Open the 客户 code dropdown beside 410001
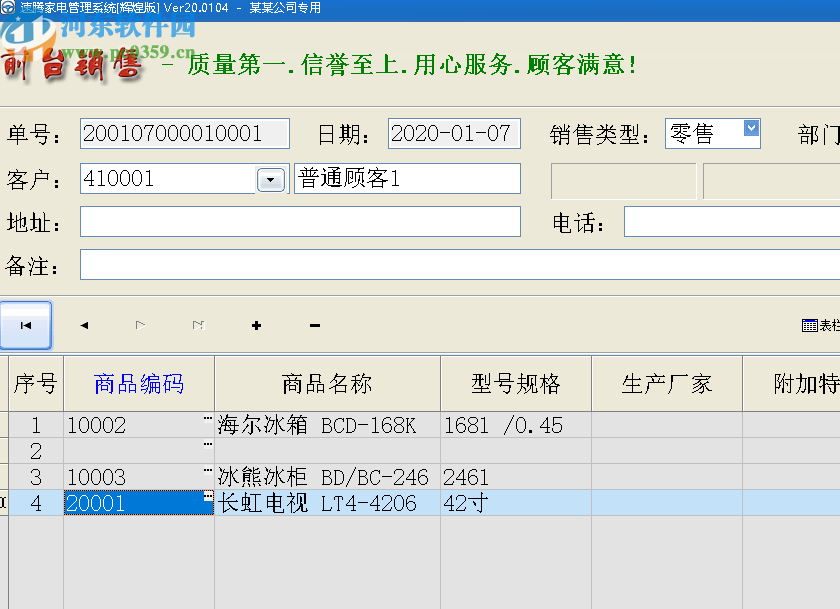840x609 pixels. (x=269, y=179)
